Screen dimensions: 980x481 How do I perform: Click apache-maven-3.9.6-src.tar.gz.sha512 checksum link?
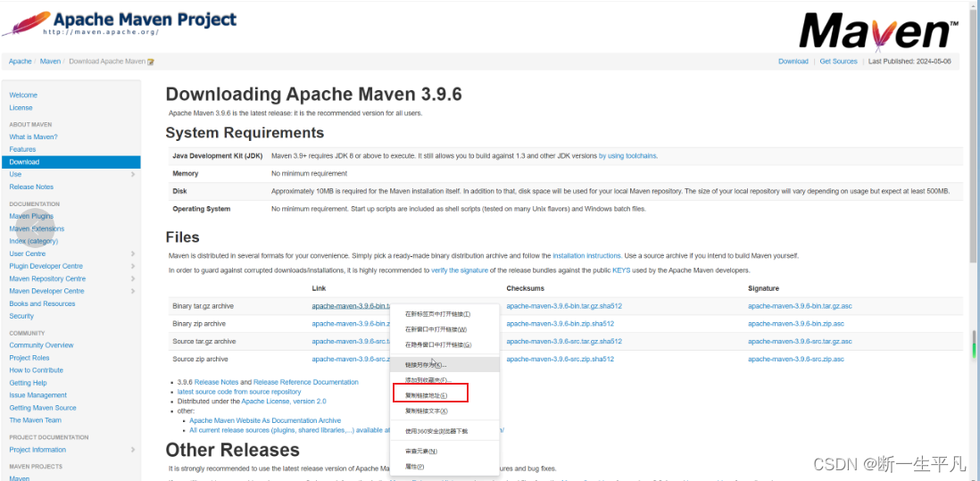564,342
